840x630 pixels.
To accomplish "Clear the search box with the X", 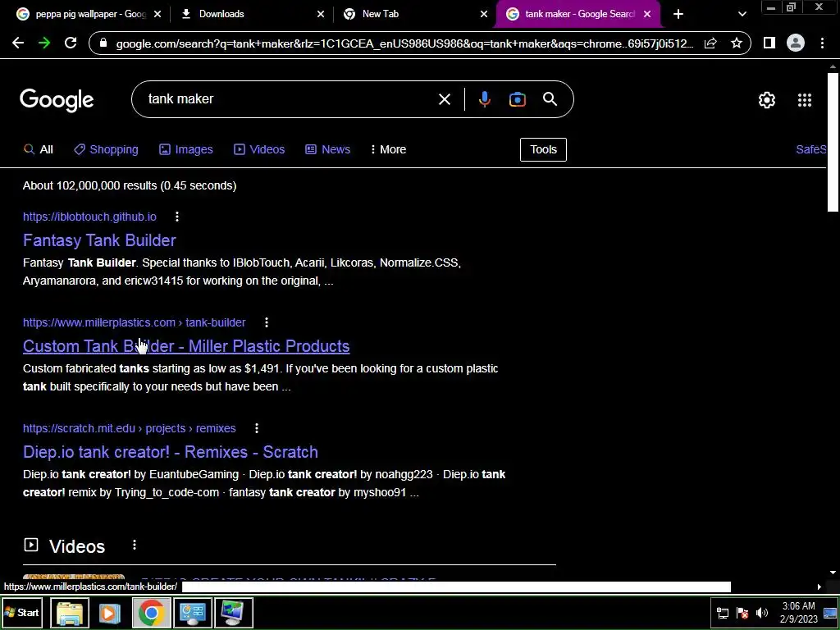I will (x=444, y=99).
